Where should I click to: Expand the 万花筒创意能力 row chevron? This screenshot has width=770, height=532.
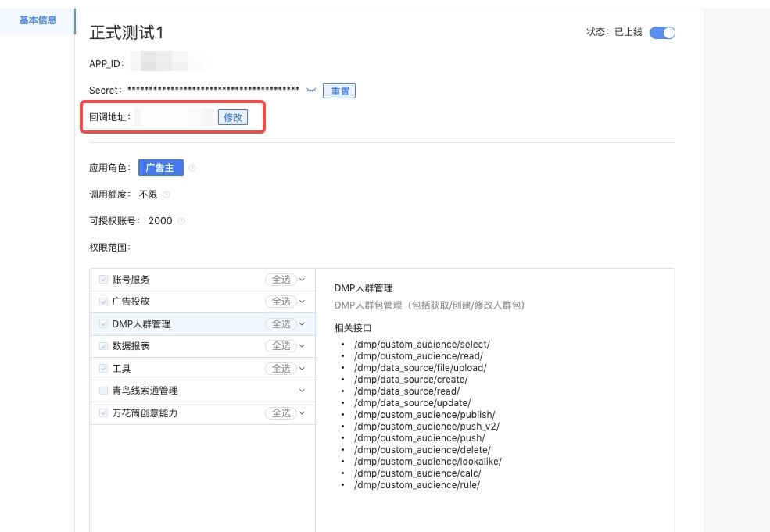[303, 412]
